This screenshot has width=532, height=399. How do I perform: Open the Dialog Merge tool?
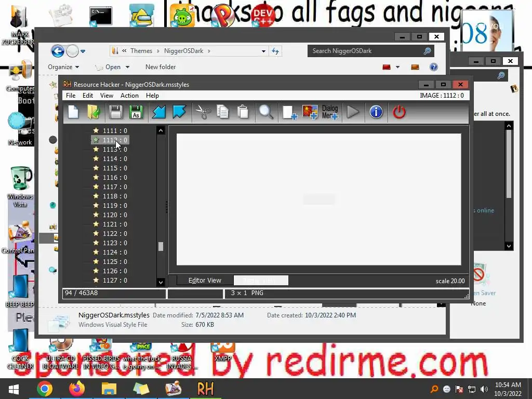pos(330,112)
